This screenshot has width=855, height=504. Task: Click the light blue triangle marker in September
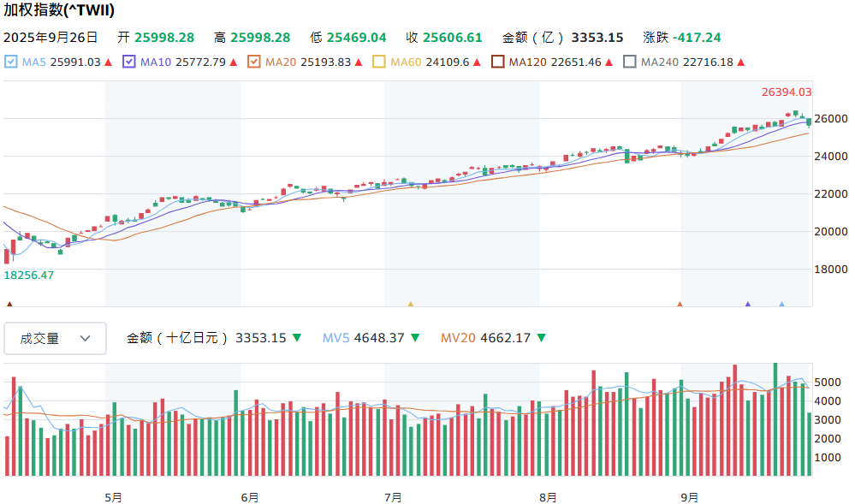click(x=781, y=304)
